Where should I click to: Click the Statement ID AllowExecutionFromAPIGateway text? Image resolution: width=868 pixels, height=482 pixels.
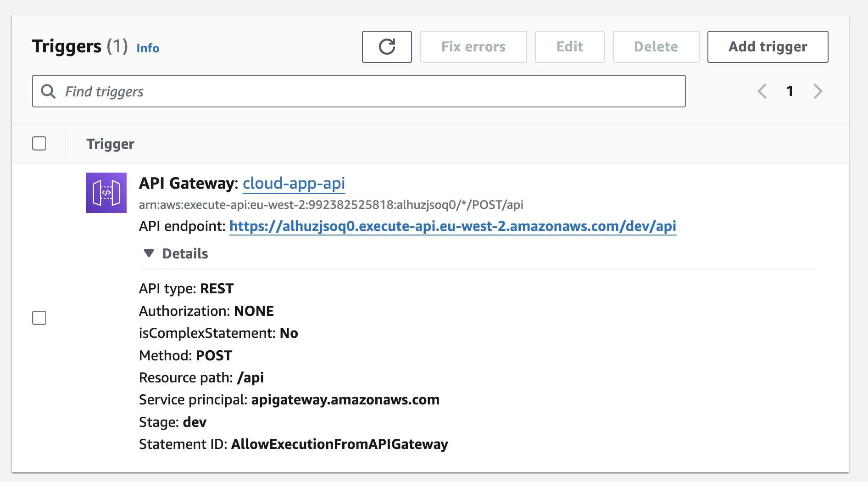tap(294, 444)
